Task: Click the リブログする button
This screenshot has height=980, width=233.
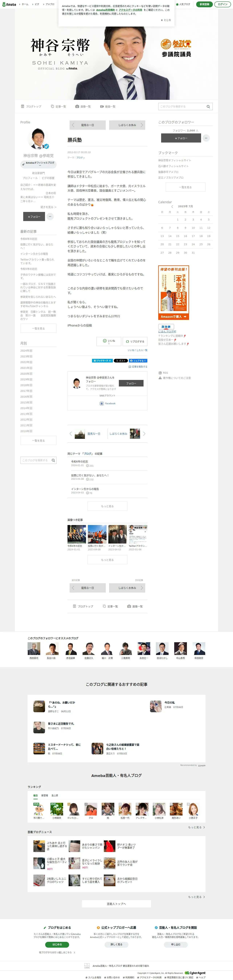Action: coord(135,341)
